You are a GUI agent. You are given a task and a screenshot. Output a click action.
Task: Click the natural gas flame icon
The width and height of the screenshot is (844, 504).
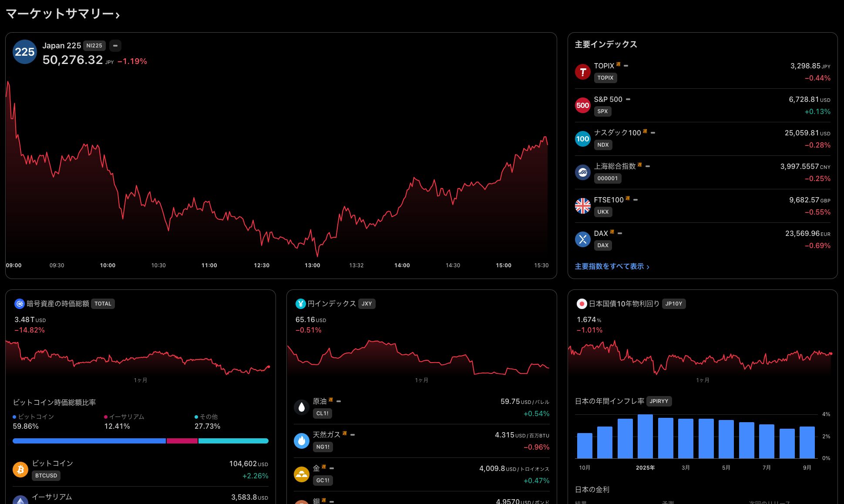tap(302, 441)
